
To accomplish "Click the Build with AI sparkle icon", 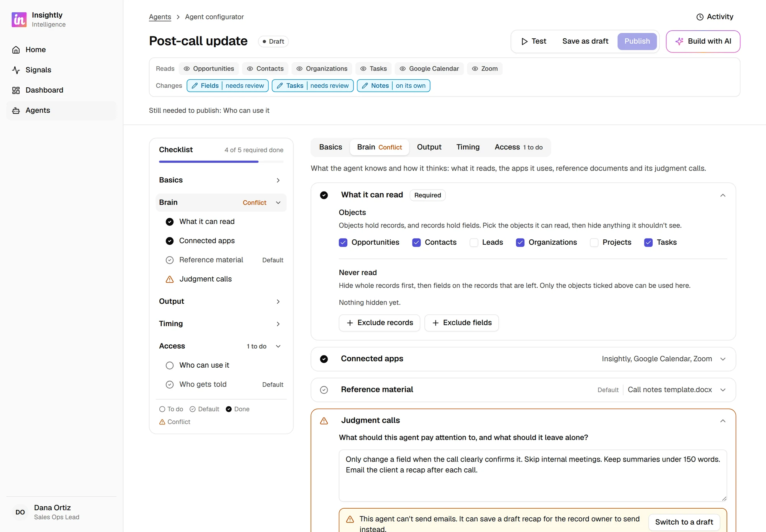I will [679, 41].
